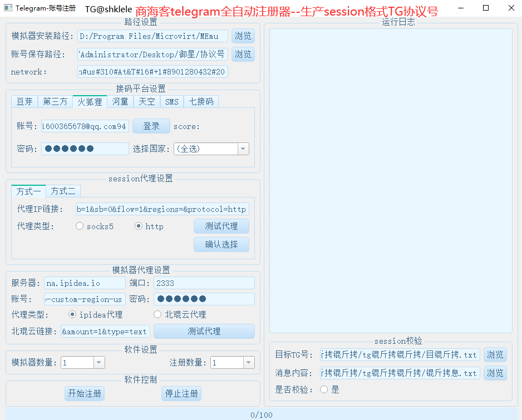Edit the 代理IP链接 field
522x420 pixels.
click(162, 209)
